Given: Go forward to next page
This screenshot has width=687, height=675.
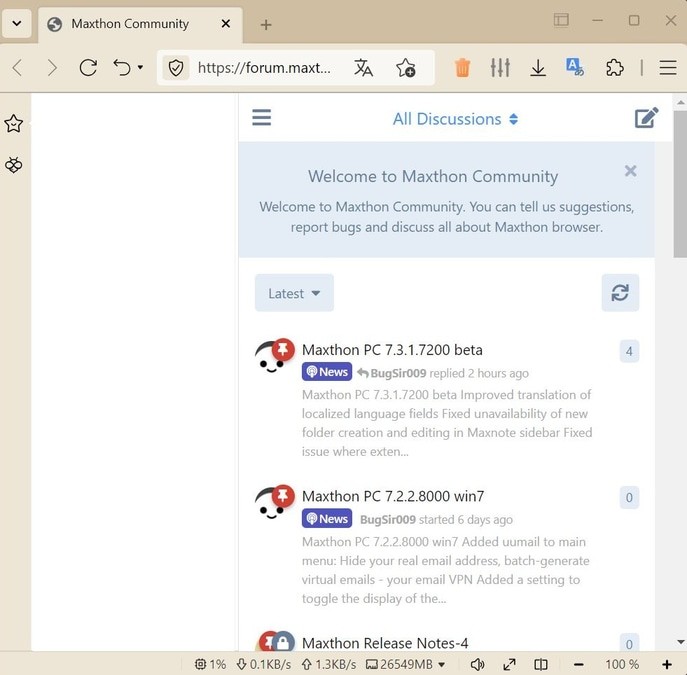Looking at the screenshot, I should pos(52,68).
